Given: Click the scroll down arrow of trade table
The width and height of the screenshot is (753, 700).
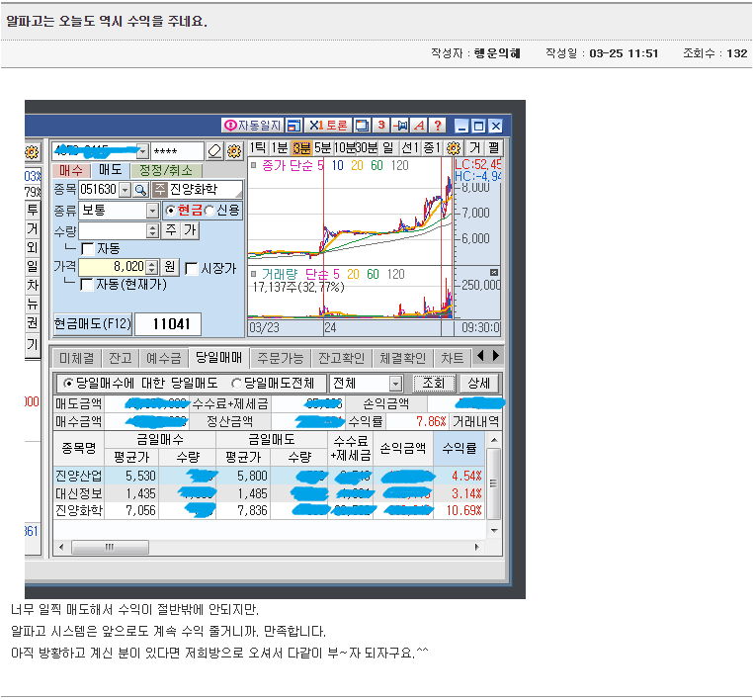Looking at the screenshot, I should click(x=494, y=530).
